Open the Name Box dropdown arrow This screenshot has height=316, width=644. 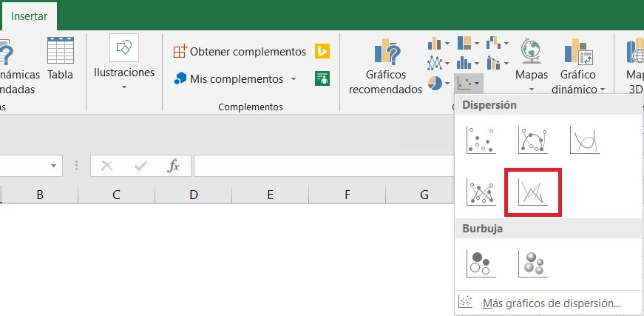pos(54,166)
